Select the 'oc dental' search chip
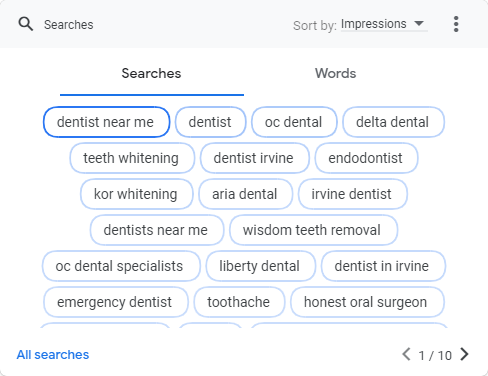Viewport: 488px width, 376px height. pos(294,122)
